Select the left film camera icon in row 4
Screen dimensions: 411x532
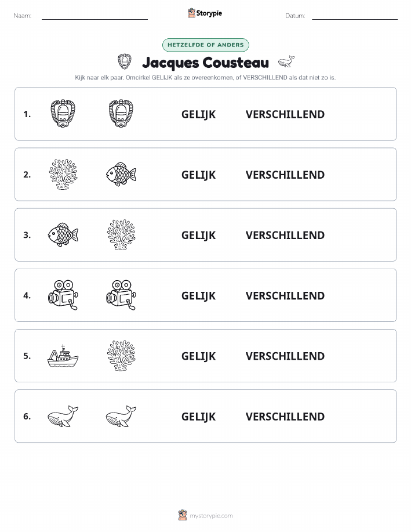[63, 295]
